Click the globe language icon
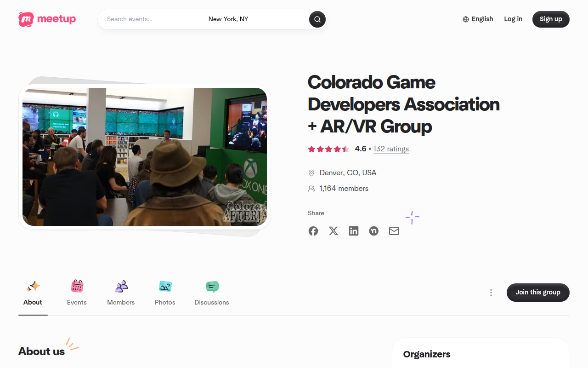Image resolution: width=588 pixels, height=368 pixels. pos(466,19)
